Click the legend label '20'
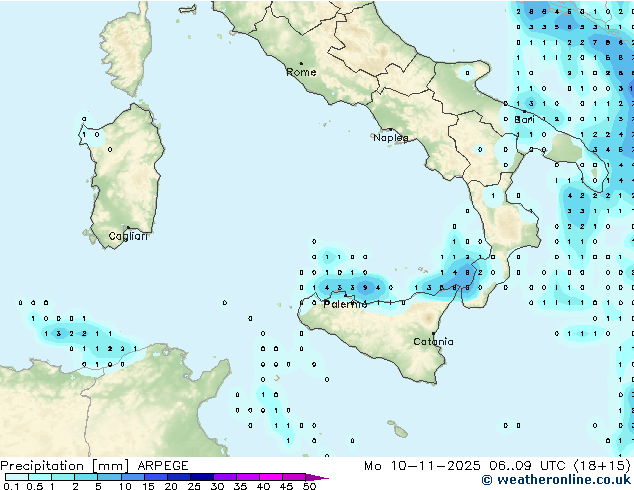Viewport: 634px width, 490px height. point(171,486)
